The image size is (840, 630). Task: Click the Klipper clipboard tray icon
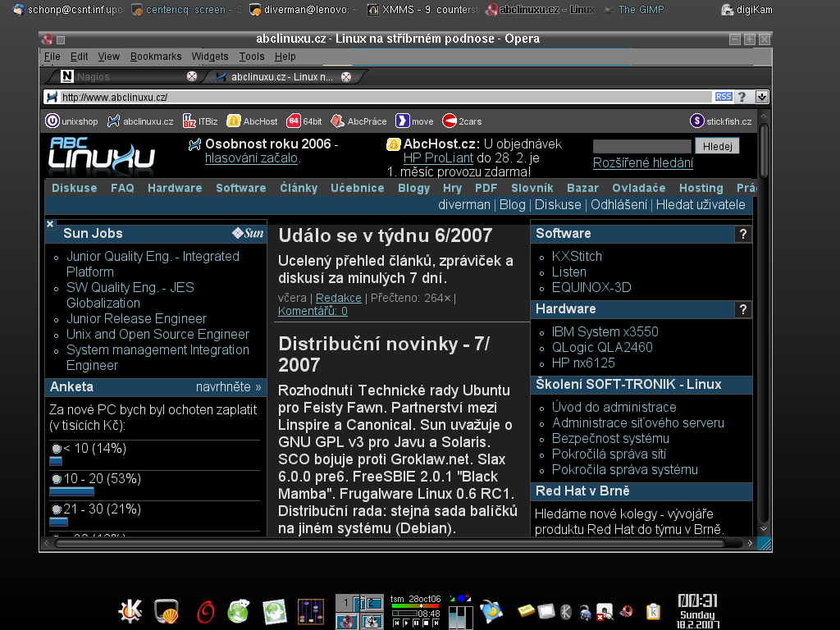pos(653,611)
